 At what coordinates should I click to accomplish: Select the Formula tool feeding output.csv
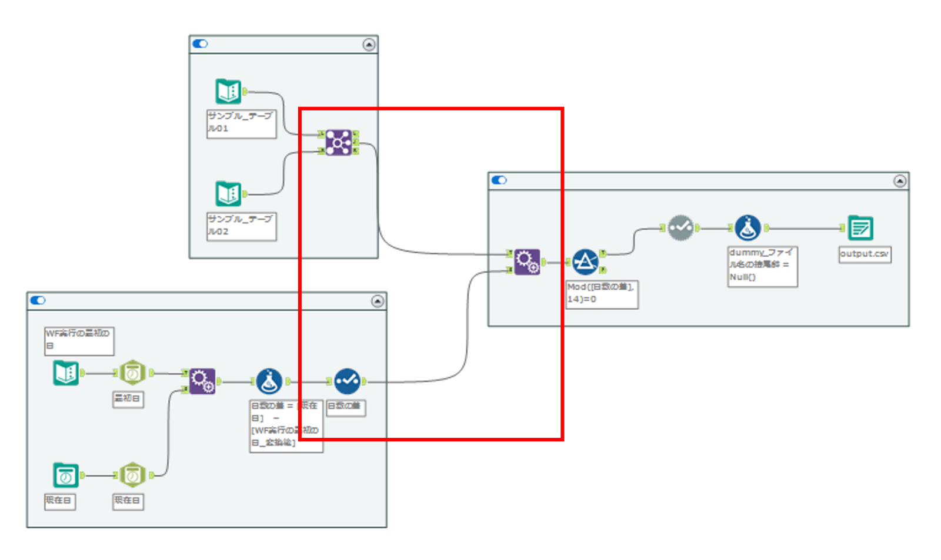coord(748,228)
